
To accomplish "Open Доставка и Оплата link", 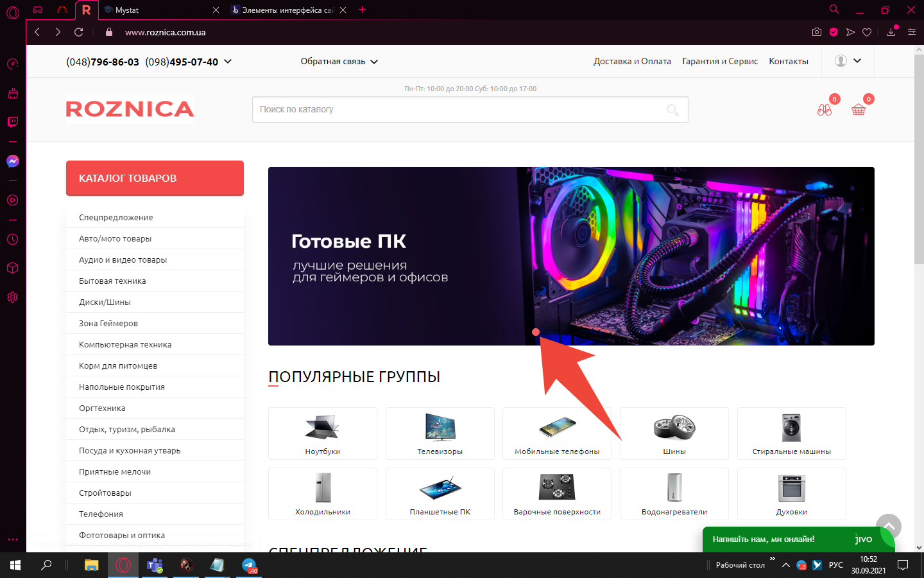I will pos(631,62).
